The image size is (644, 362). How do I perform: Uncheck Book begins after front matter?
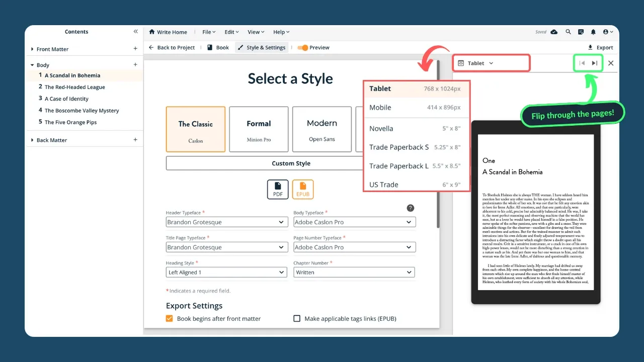170,318
